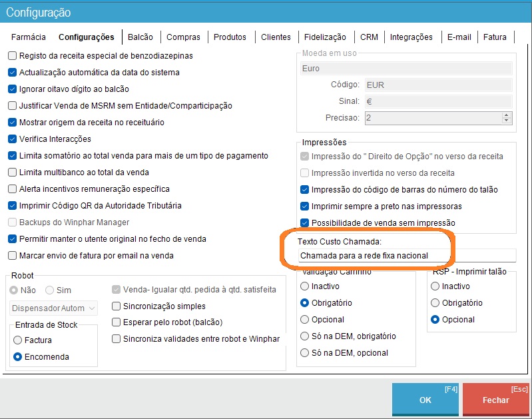This screenshot has height=419, width=532.
Task: Enable Sincronização simples checkbox
Action: point(117,306)
